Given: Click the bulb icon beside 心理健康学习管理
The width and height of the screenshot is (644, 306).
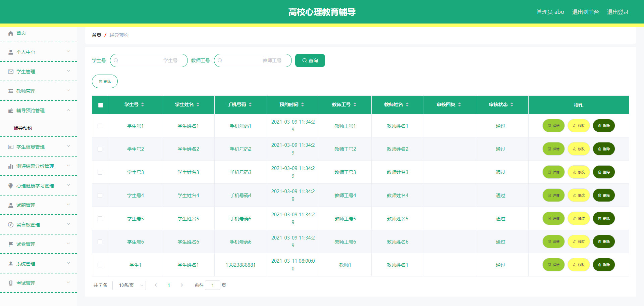Looking at the screenshot, I should click(x=11, y=186).
